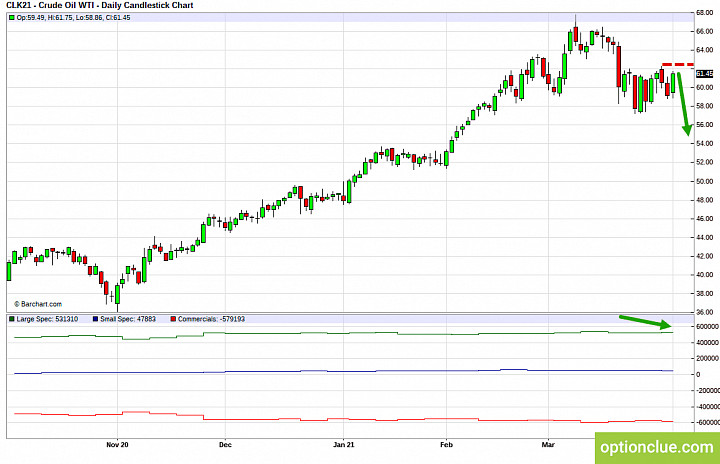Click the 44.00 price axis label
Viewport: 720px width, 464px height.
coord(704,238)
